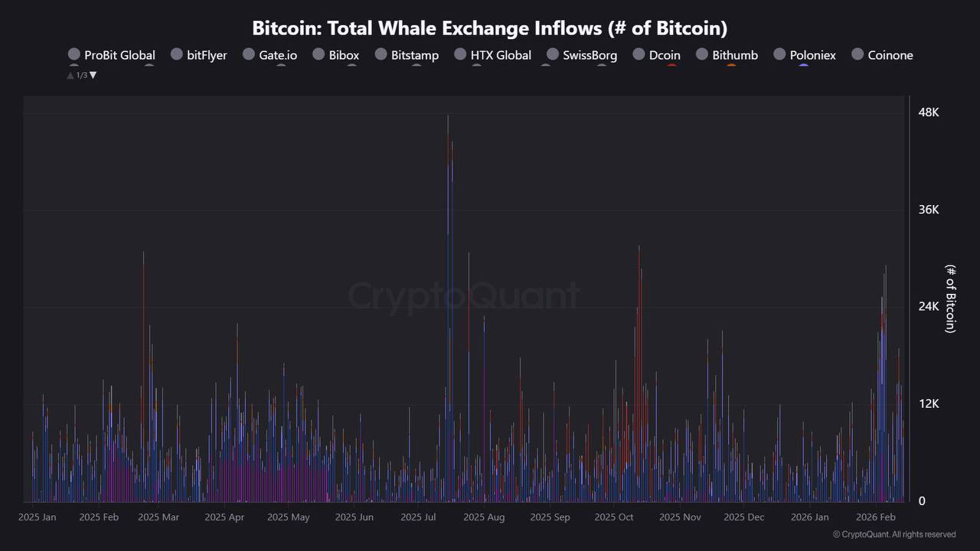Click the Bibox legend circle icon
The image size is (980, 551).
318,54
